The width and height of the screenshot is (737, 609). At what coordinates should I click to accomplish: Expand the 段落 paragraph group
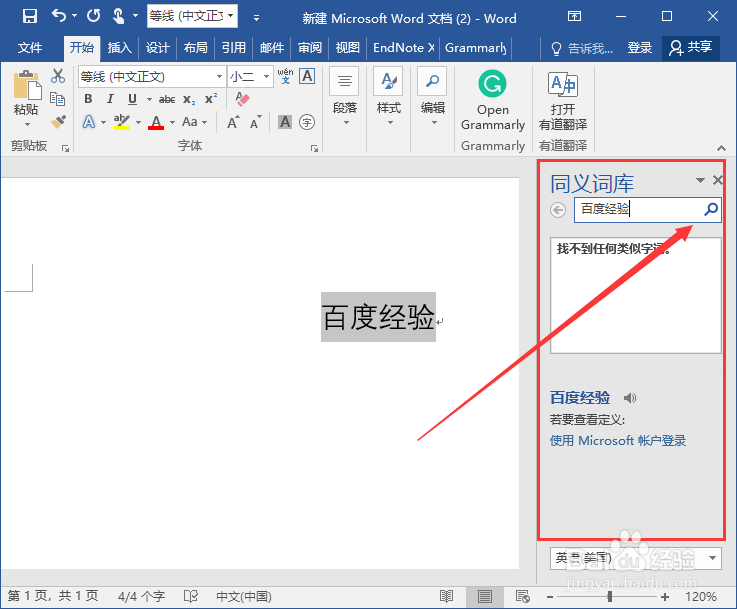[x=345, y=97]
